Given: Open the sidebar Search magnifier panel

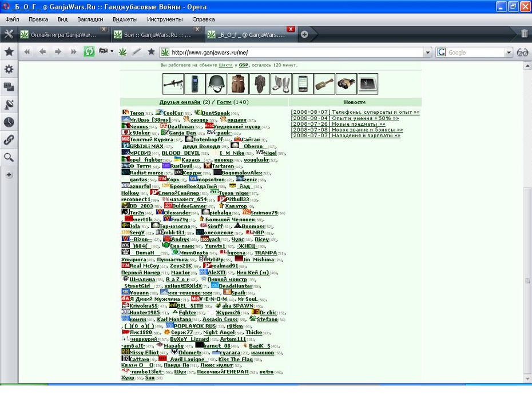Looking at the screenshot, I should (x=9, y=157).
